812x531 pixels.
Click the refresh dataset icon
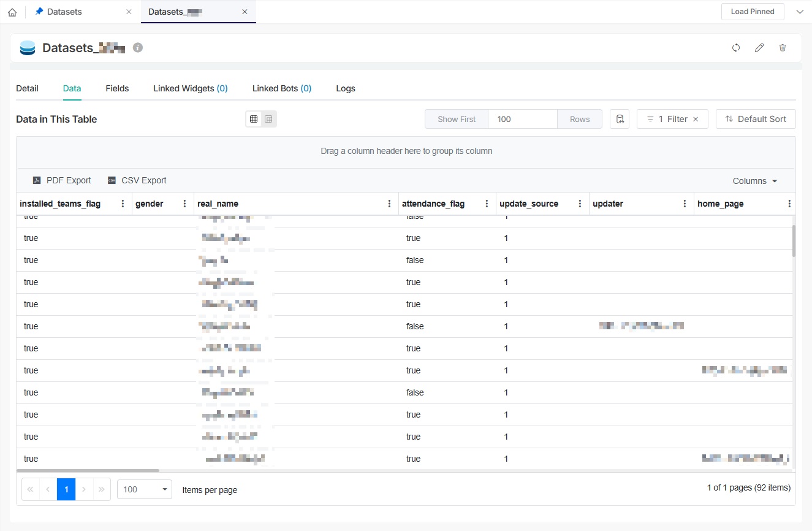coord(736,48)
